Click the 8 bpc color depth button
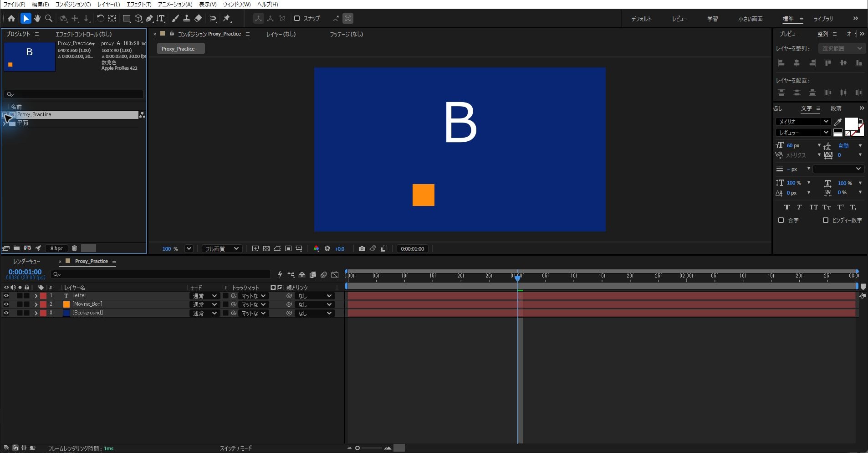 pyautogui.click(x=57, y=248)
